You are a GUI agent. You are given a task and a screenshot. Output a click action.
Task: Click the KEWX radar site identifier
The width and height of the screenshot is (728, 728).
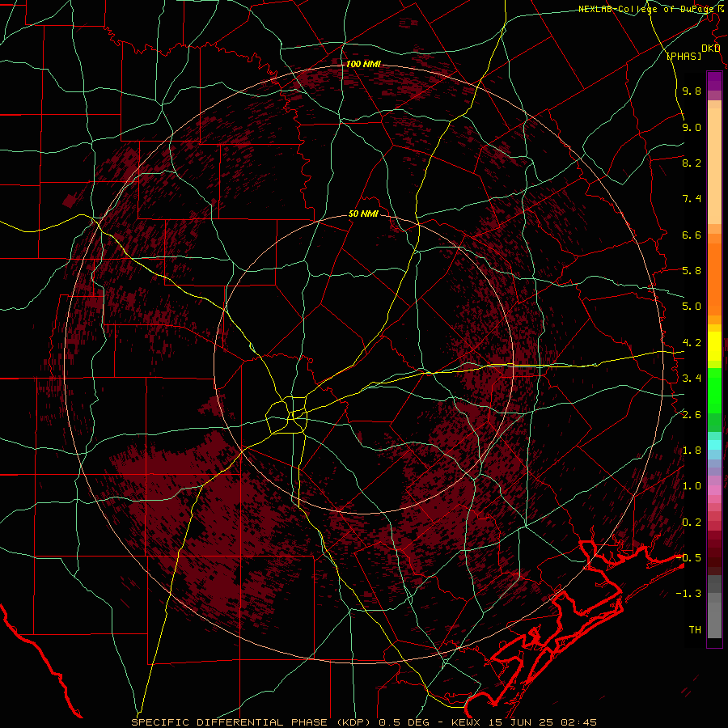(x=467, y=722)
